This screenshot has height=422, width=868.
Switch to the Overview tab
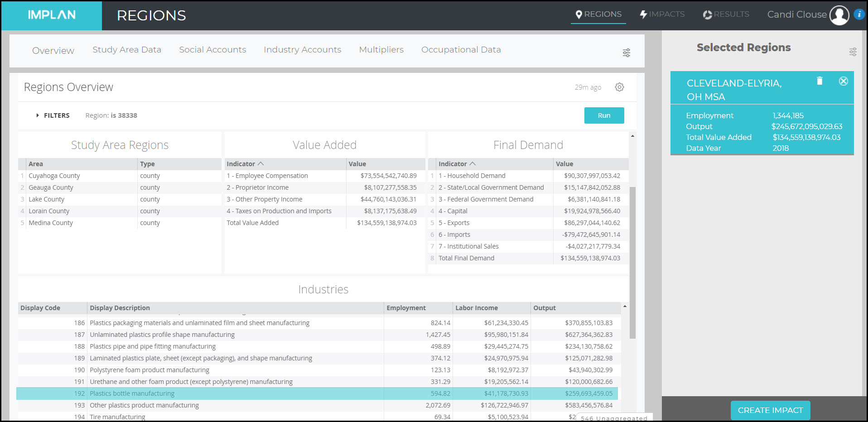tap(53, 51)
